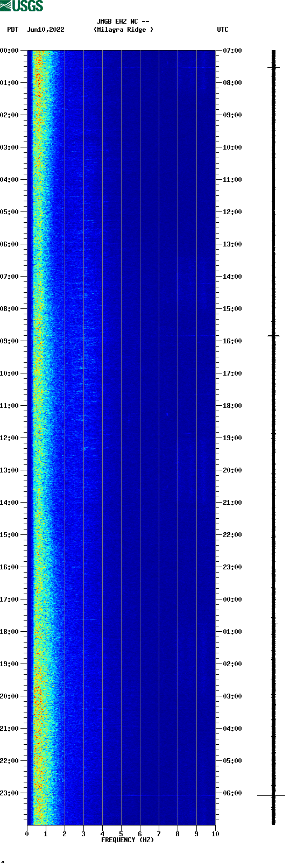The image size is (297, 868).
Task: Click the FREQUENCY (HZ) axis label
Action: coord(128,840)
